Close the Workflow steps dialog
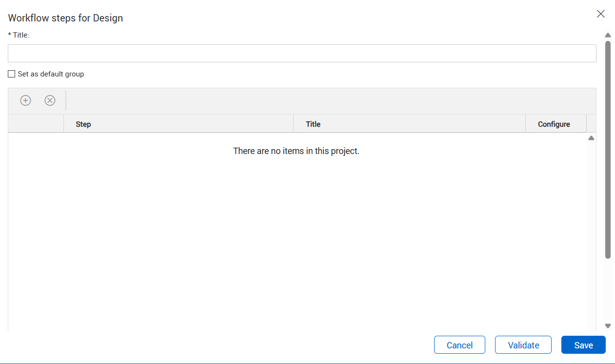This screenshot has height=364, width=615. point(601,14)
